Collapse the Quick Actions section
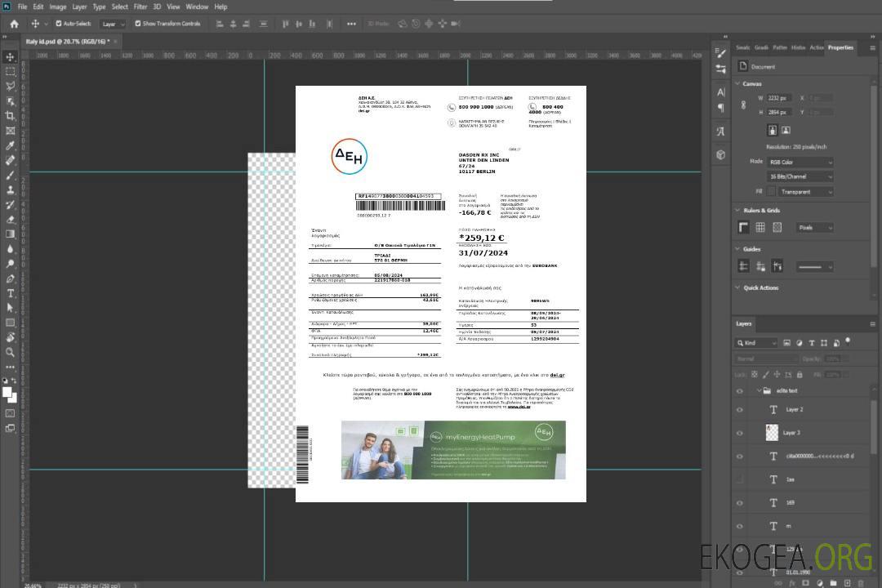The image size is (882, 588). [x=737, y=287]
